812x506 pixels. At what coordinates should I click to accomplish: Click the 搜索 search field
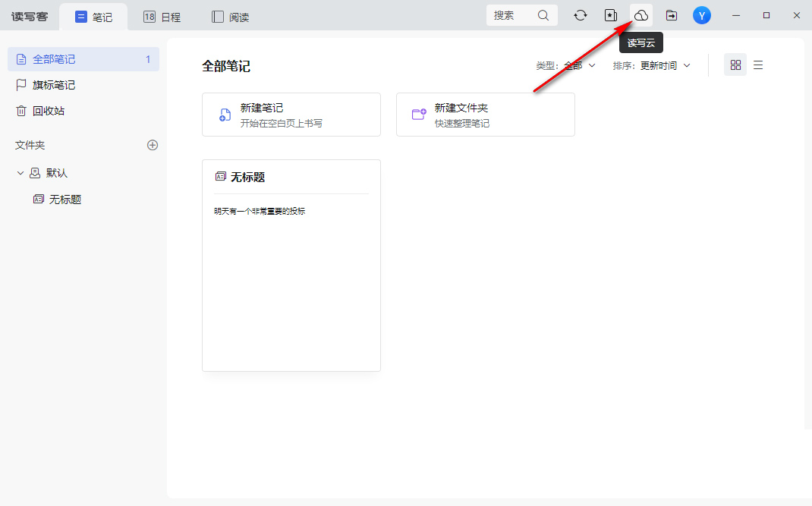(522, 15)
